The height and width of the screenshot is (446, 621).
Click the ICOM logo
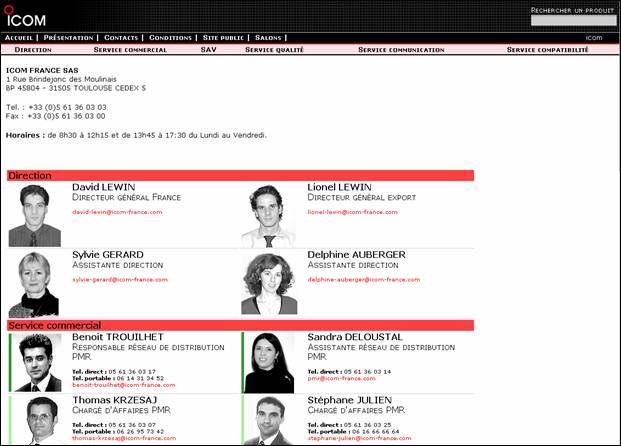[x=25, y=16]
